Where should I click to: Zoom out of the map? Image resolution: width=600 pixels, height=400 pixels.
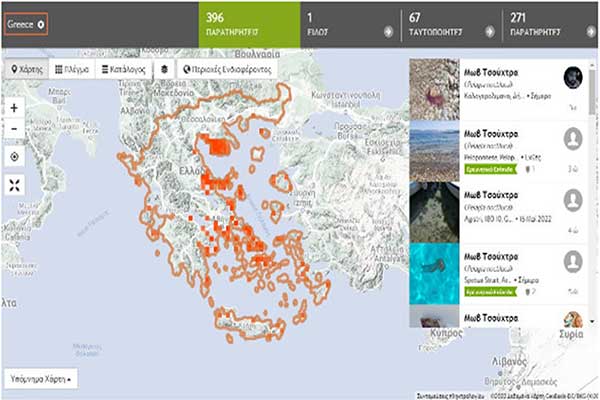click(x=14, y=129)
